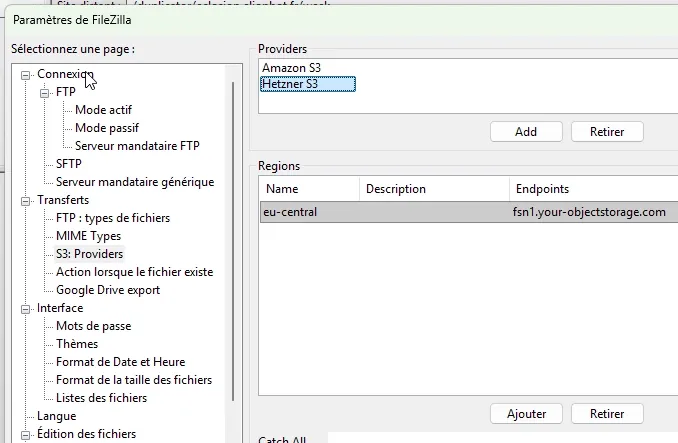Select the Connexion settings page

[65, 74]
